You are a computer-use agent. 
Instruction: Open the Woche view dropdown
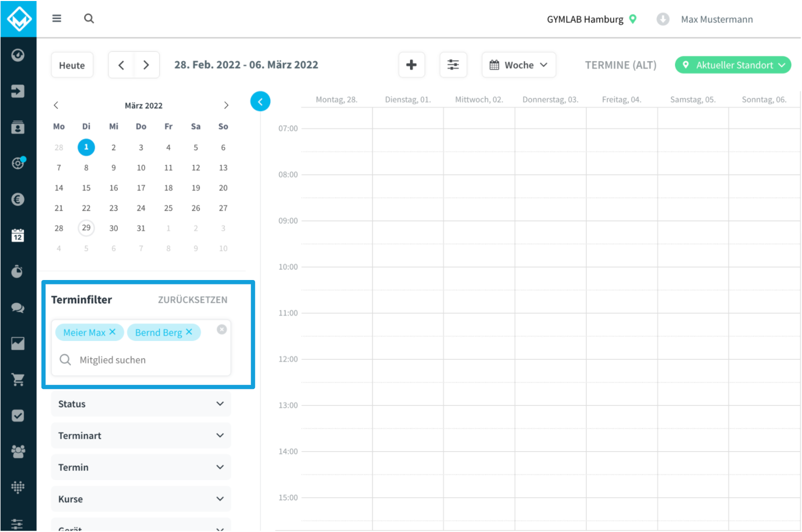[x=518, y=65]
